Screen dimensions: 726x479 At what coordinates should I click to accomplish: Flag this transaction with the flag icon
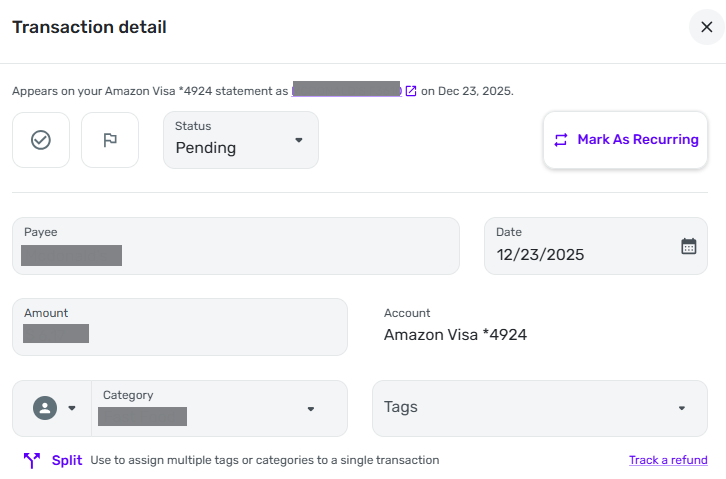coord(110,140)
